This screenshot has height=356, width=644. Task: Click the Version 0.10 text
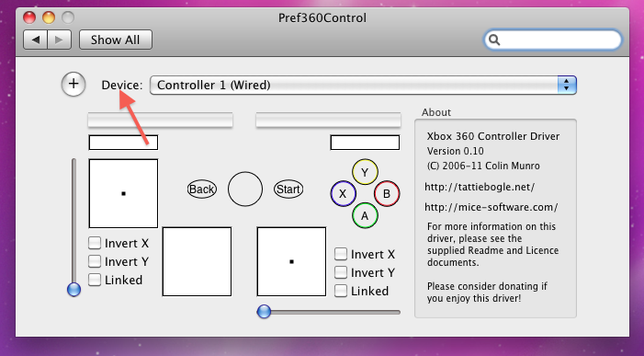click(455, 151)
